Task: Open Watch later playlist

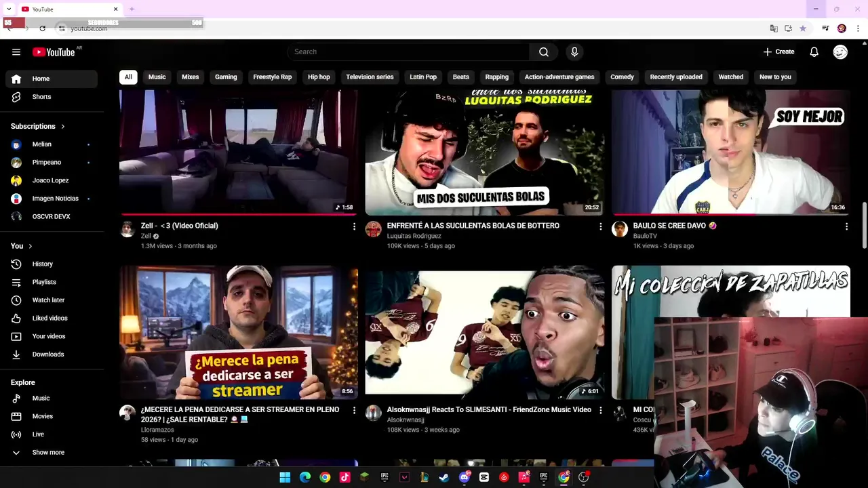Action: point(52,300)
